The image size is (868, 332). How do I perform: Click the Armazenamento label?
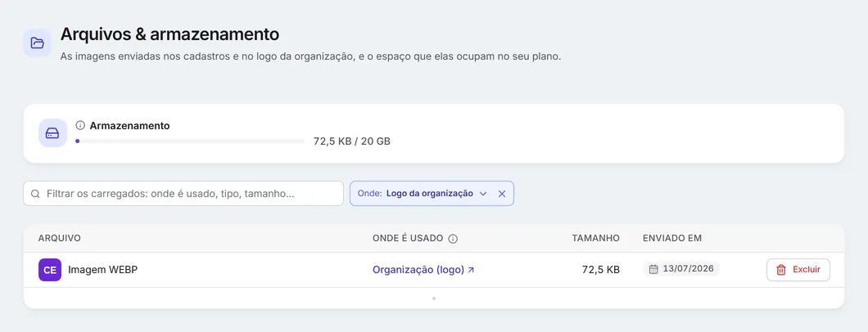129,125
